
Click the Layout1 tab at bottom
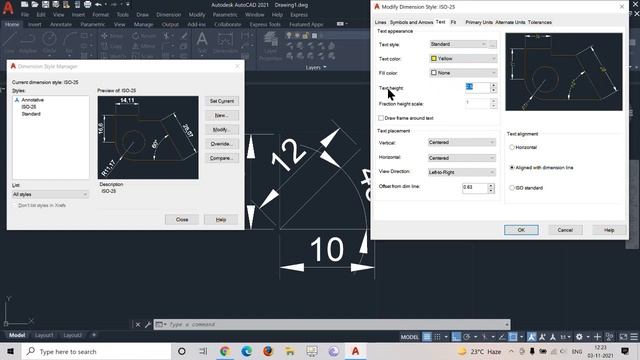(x=44, y=335)
